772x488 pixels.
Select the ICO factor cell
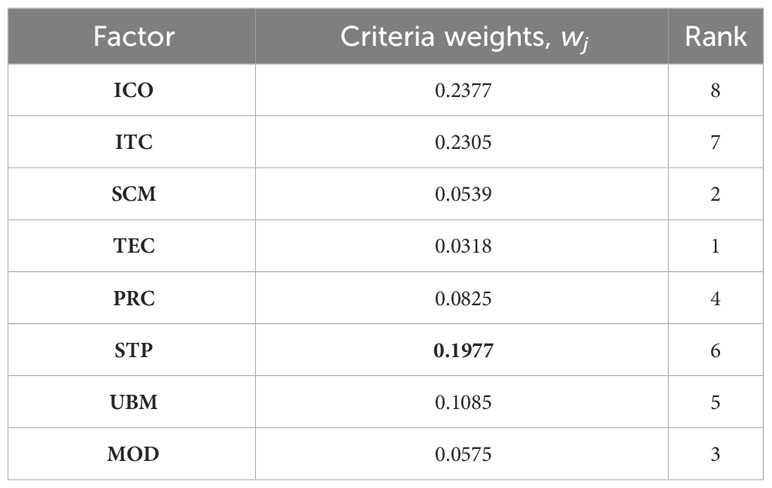click(133, 90)
